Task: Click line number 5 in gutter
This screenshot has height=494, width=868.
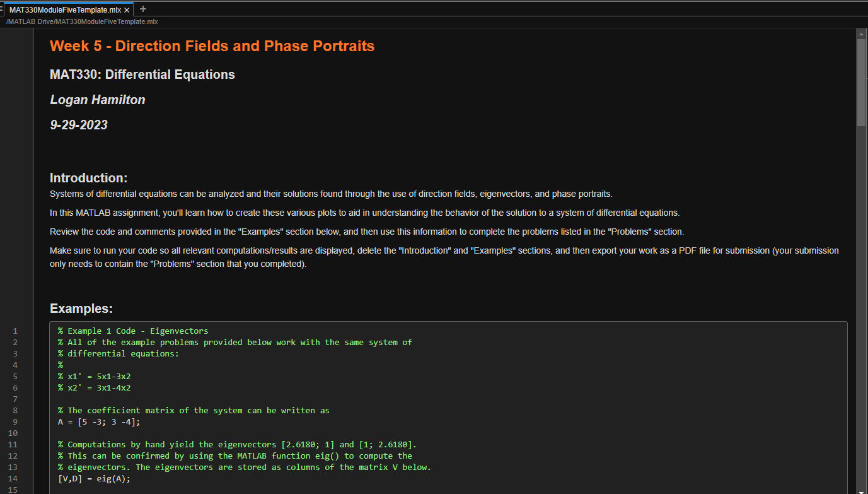Action: (16, 376)
